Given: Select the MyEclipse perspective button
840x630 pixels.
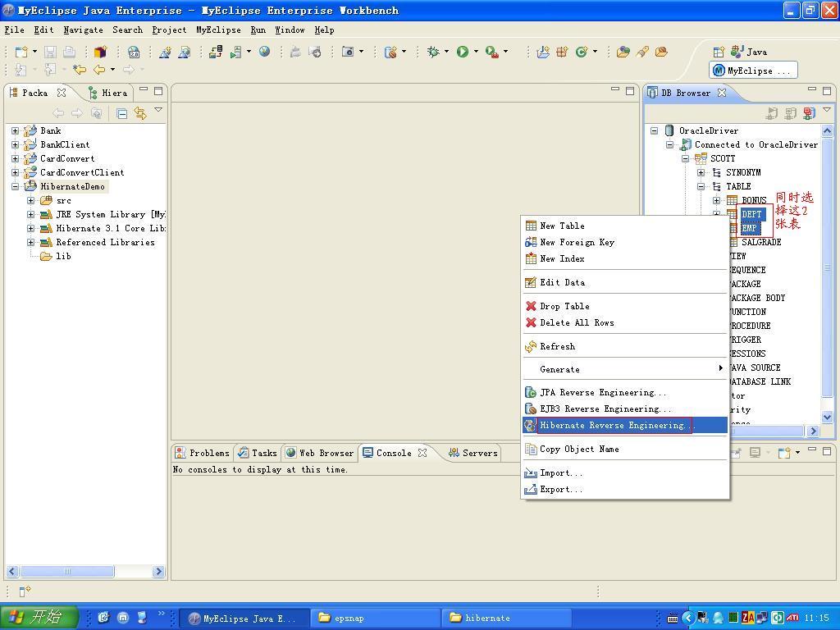Looking at the screenshot, I should 753,71.
